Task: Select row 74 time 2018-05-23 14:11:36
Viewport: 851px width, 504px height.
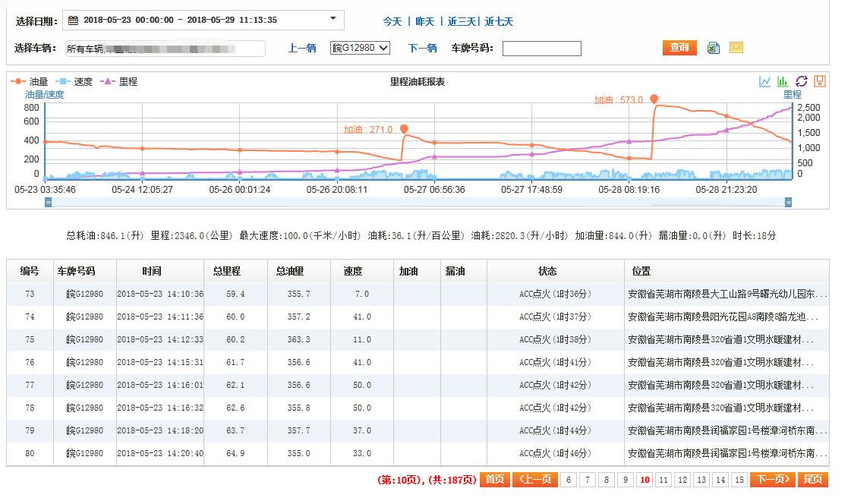Action: coord(160,317)
